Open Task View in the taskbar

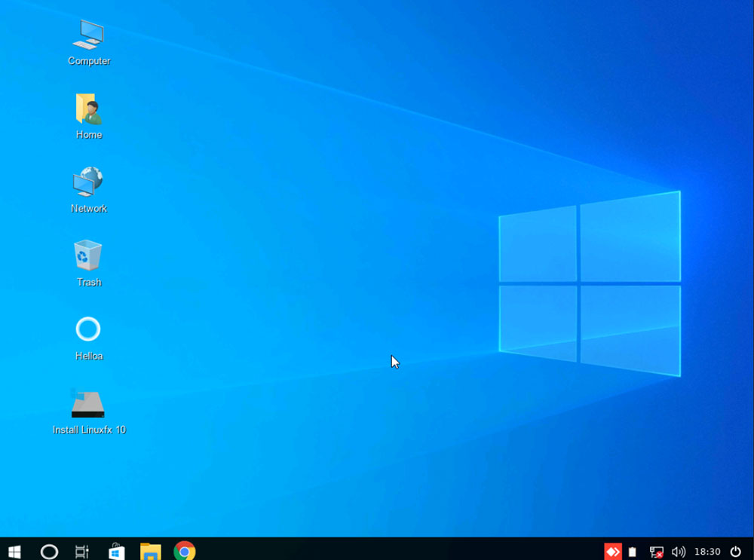click(82, 552)
